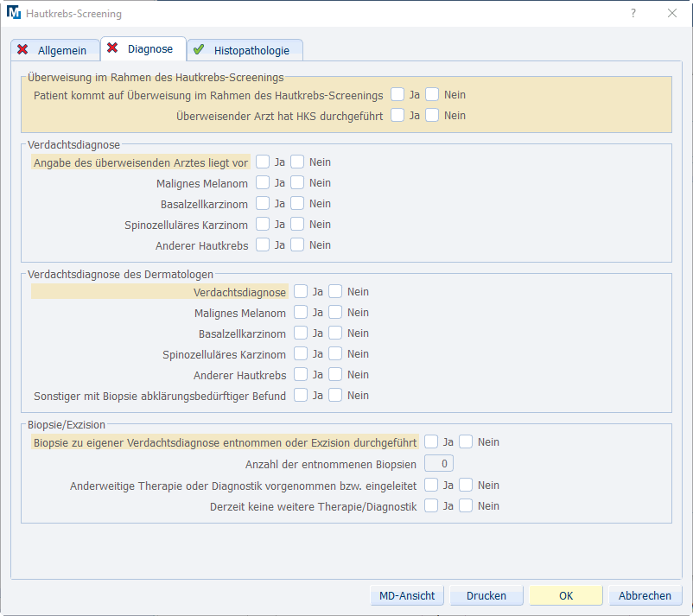Select Nein for dermatologist's Basalzellkarzinom
This screenshot has width=693, height=616.
(x=335, y=333)
